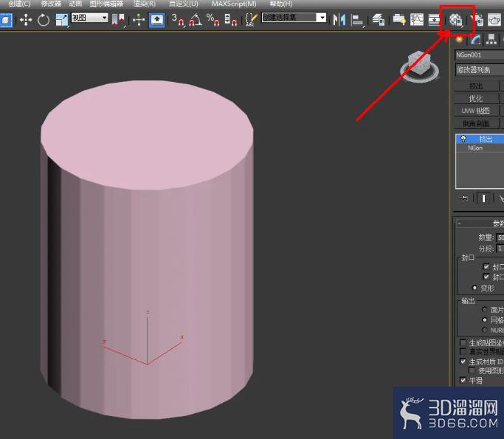Toggle lightbulb of 挤出 modifier
Image resolution: width=504 pixels, height=439 pixels.
point(463,139)
